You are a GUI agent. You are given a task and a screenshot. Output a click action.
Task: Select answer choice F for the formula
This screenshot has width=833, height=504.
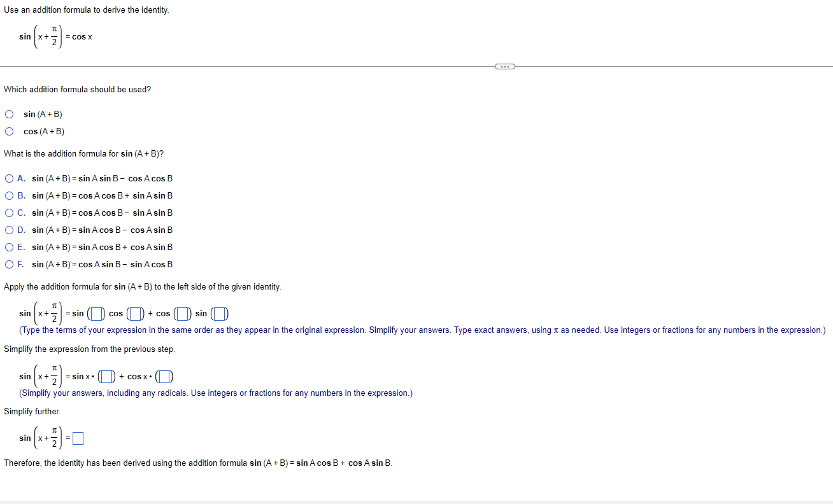click(x=9, y=264)
